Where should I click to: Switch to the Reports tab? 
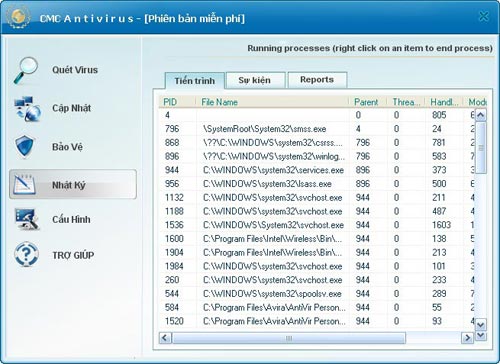pos(317,80)
